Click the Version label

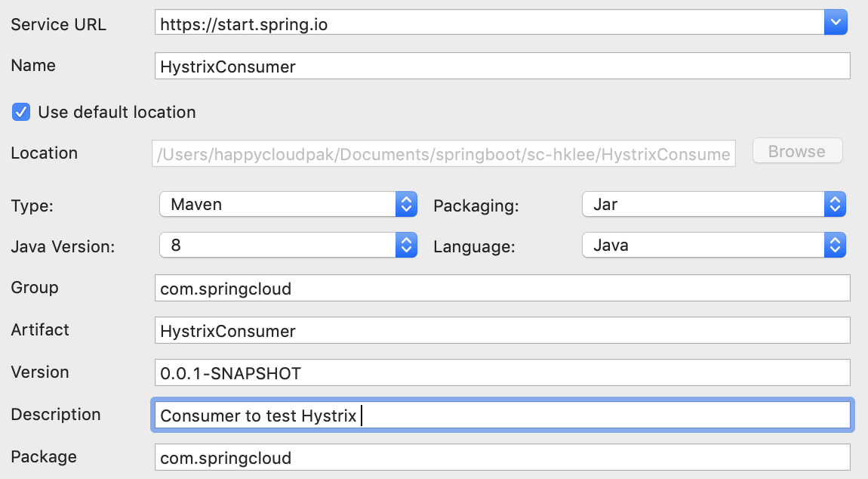click(x=40, y=372)
